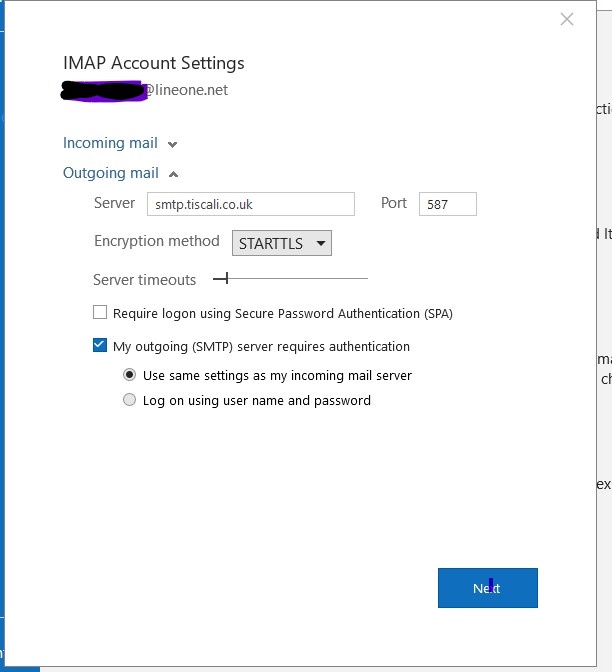Focus the Port field containing 587

tap(447, 204)
